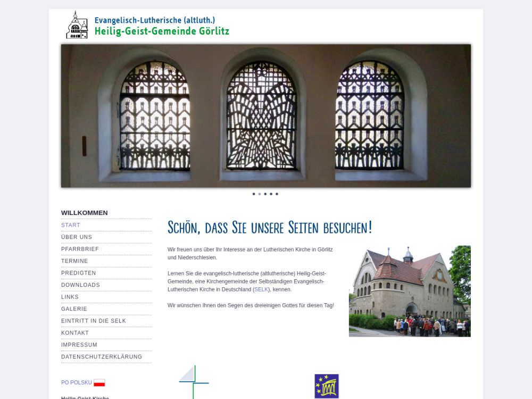Click the SELK link in the paragraph
The height and width of the screenshot is (399, 532).
[x=261, y=289]
